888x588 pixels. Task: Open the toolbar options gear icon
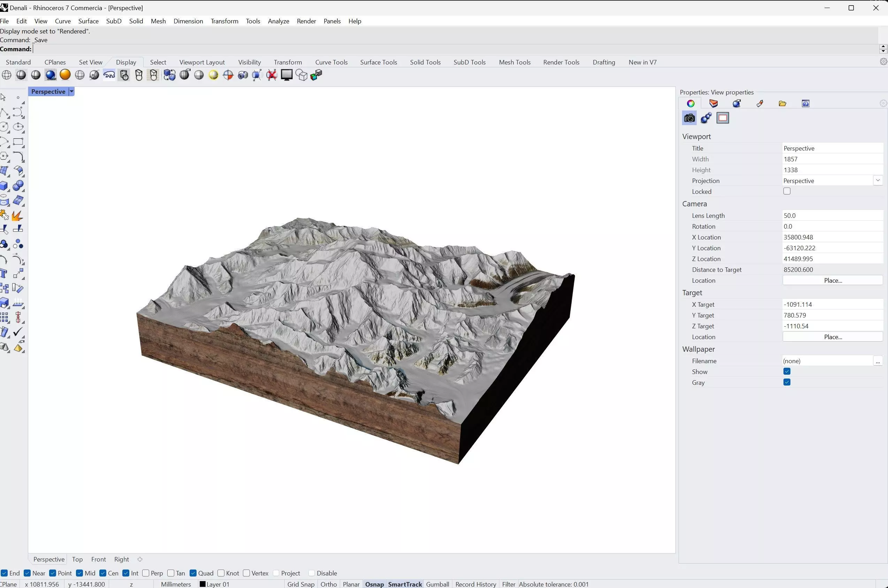(x=883, y=61)
